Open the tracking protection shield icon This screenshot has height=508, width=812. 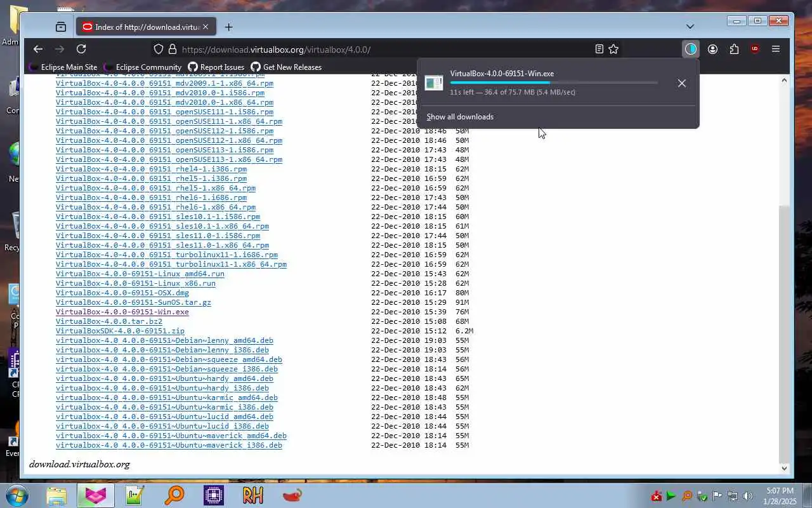point(159,49)
